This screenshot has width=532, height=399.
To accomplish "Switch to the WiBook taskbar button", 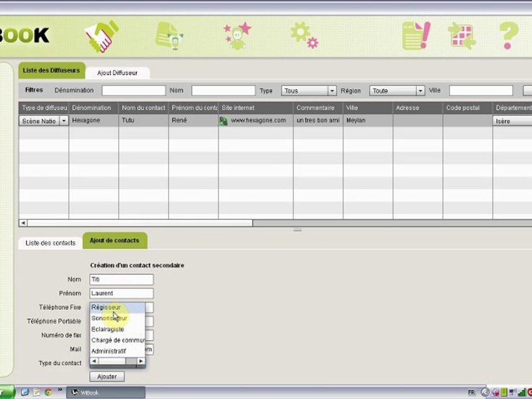I will (105, 392).
